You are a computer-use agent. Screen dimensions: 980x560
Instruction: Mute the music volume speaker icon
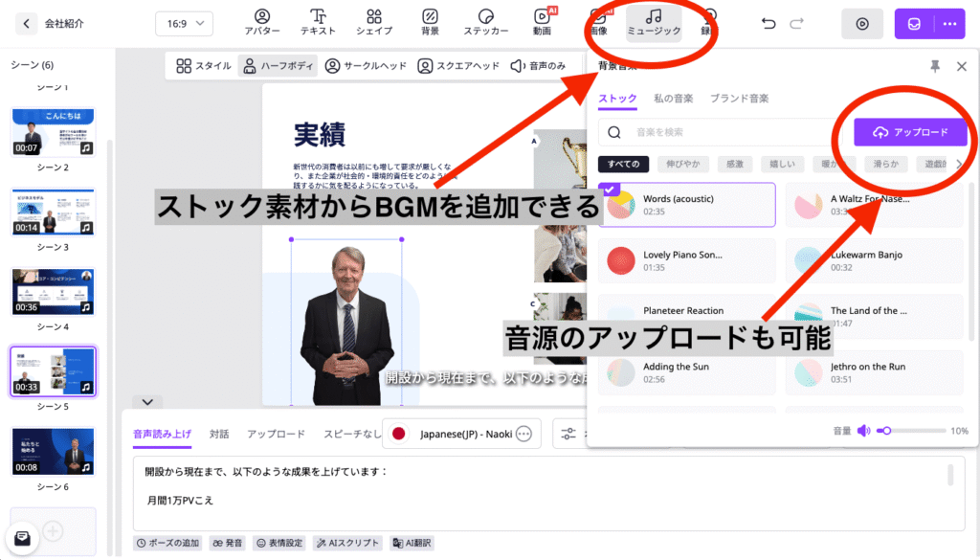point(864,431)
